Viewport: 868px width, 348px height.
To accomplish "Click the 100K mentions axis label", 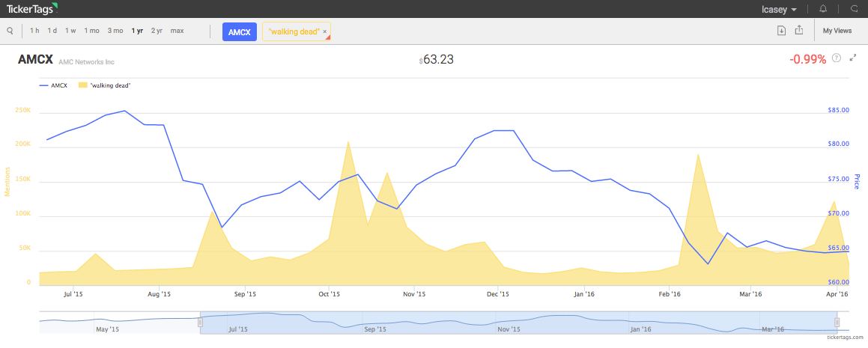I will point(24,213).
